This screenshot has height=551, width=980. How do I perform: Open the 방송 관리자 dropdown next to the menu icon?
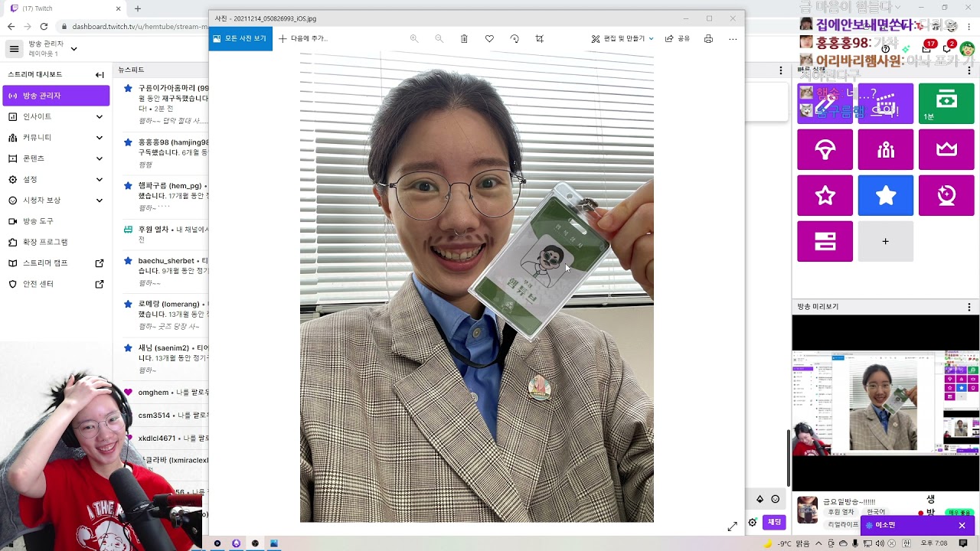[x=73, y=49]
